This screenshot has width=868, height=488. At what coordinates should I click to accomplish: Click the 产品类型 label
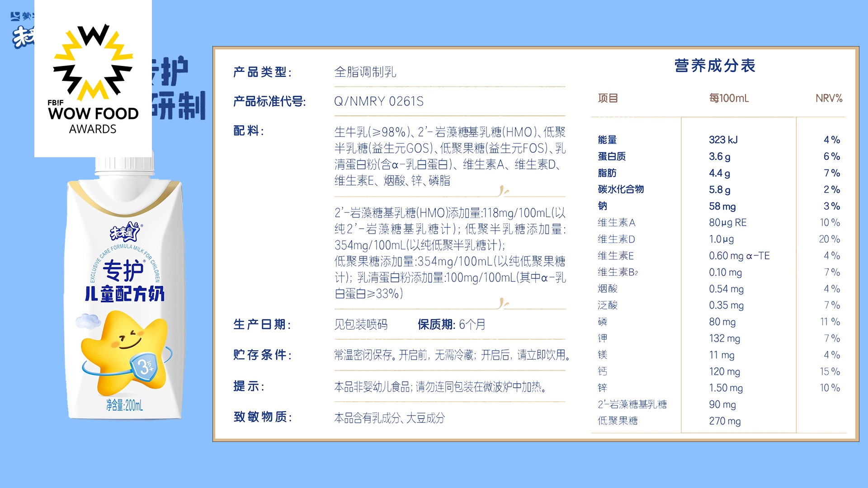[x=263, y=72]
